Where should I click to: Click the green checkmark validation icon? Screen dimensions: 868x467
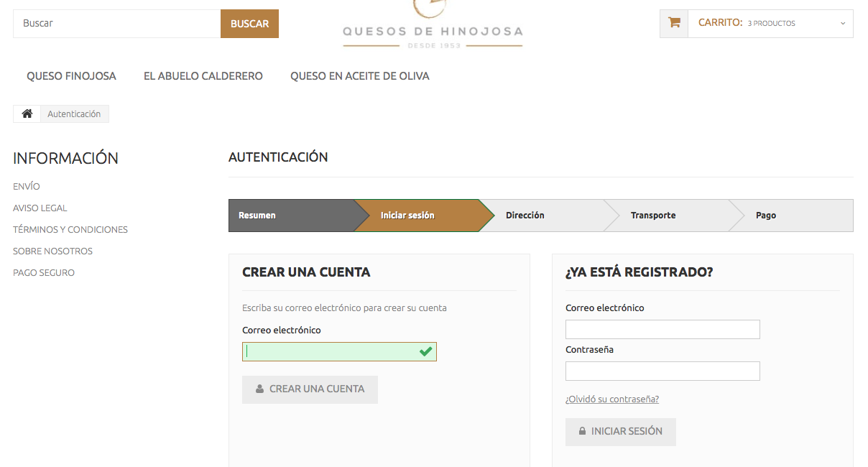tap(426, 351)
